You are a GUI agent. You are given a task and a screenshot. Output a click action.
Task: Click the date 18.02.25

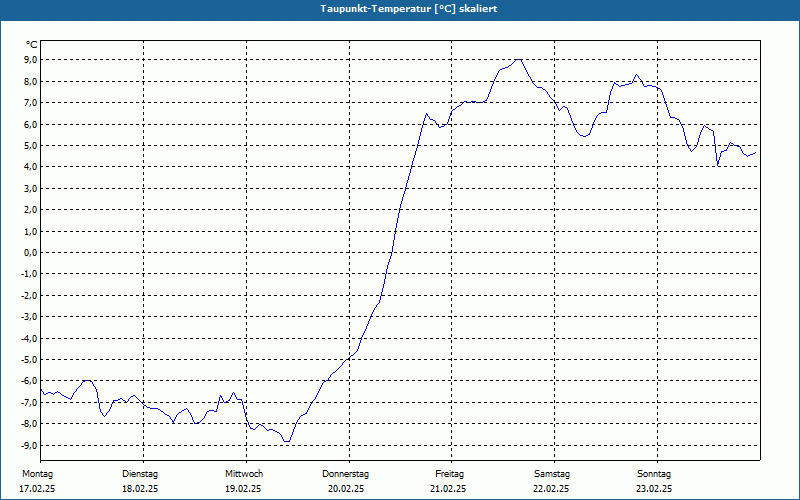click(x=140, y=489)
